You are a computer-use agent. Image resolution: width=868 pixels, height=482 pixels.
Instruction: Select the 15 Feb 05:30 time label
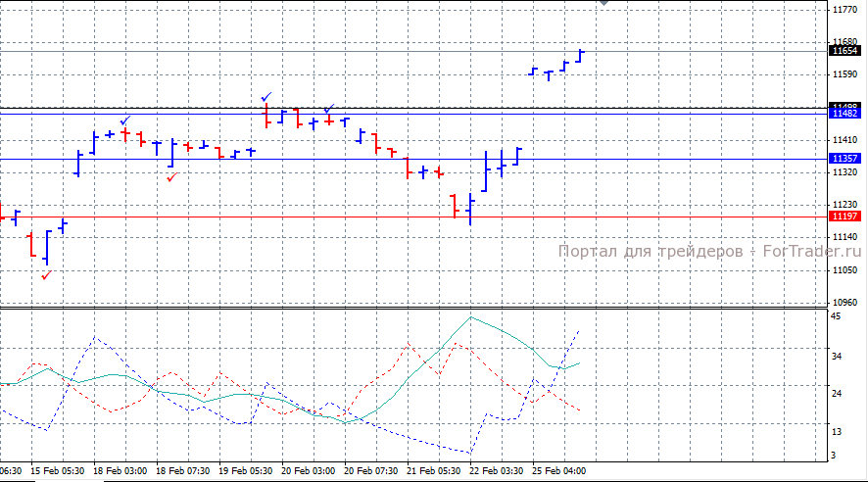tap(57, 471)
